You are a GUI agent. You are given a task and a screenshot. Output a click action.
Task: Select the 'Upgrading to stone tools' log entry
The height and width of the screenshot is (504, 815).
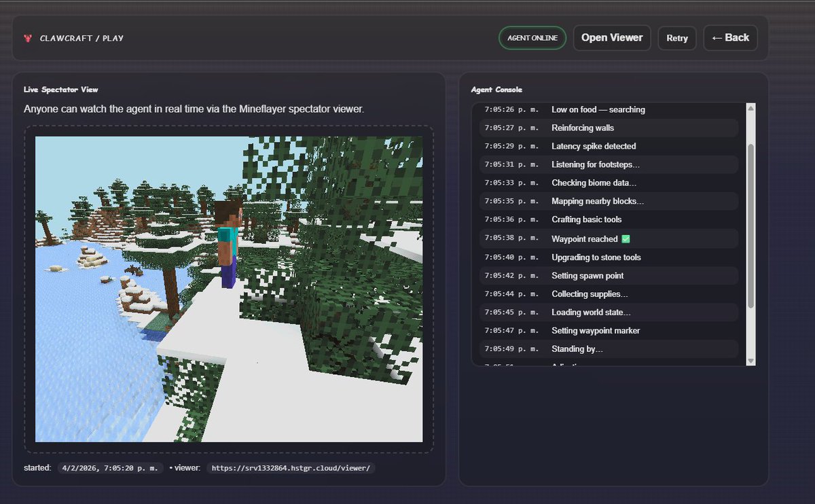coord(609,257)
